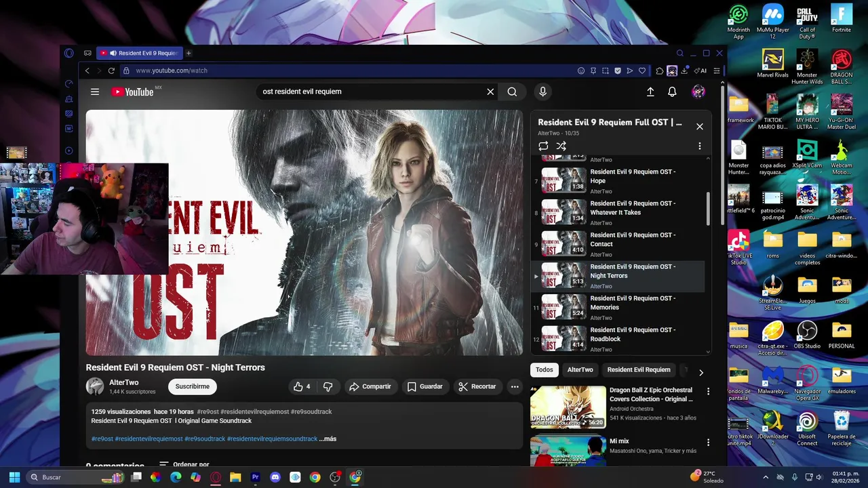This screenshot has width=868, height=488.
Task: Open Discord from taskbar
Action: [x=275, y=477]
